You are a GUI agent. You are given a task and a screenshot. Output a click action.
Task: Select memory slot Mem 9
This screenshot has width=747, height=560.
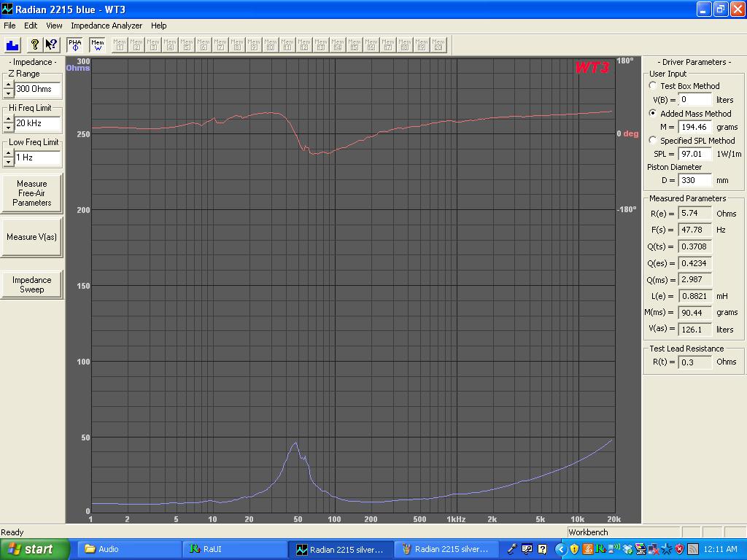coord(253,45)
